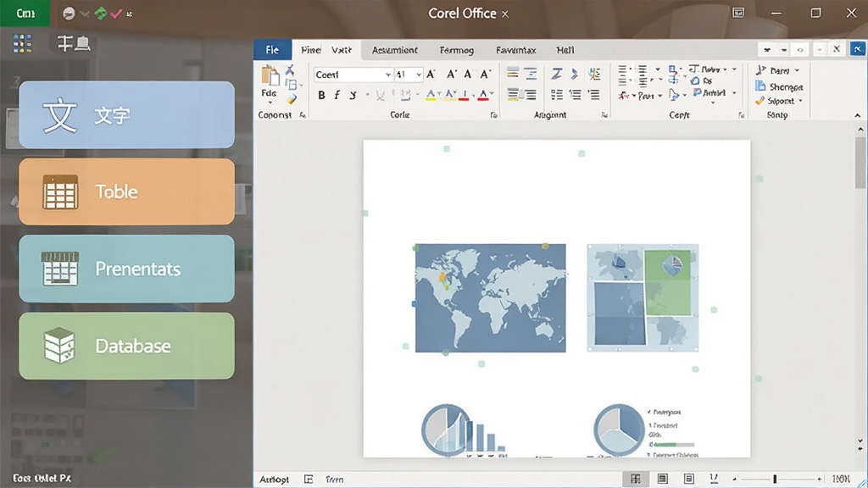Open the text document tile in sidebar
868x488 pixels.
point(127,114)
